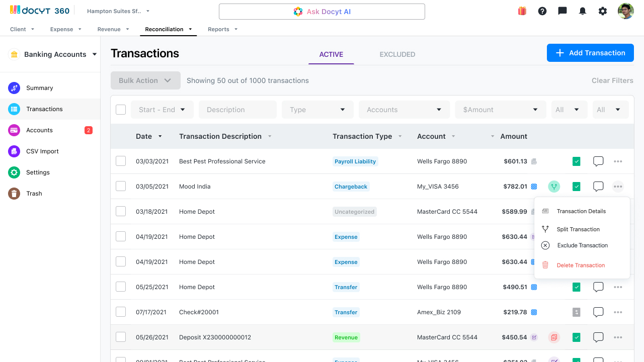Open the notifications bell
Screen dimensions: 644x362
pyautogui.click(x=583, y=11)
